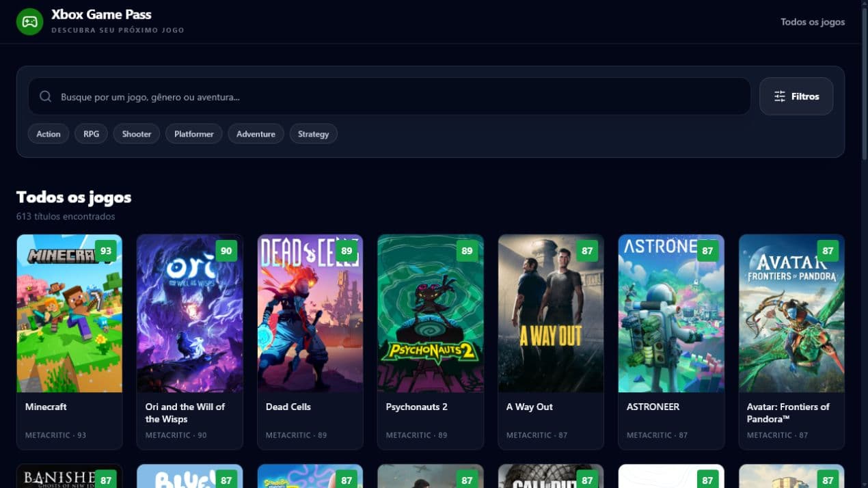The image size is (868, 488).
Task: Open the A Way Out cover art
Action: [x=551, y=314]
